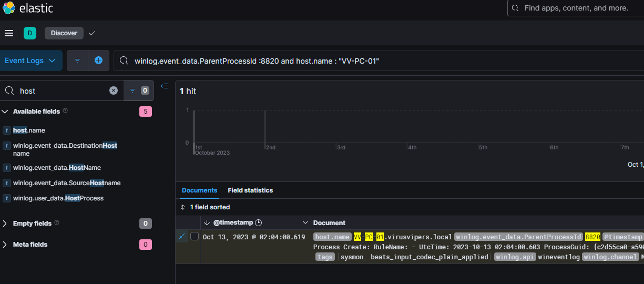The height and width of the screenshot is (284, 644).
Task: Collapse the fields sidebar
Action: 165,86
